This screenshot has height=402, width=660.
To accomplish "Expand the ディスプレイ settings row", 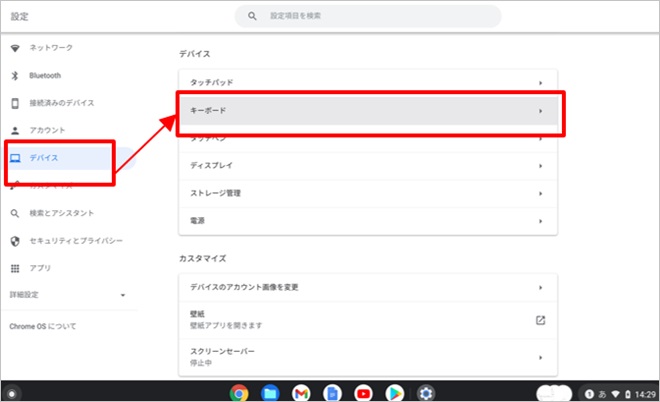I will tap(540, 165).
